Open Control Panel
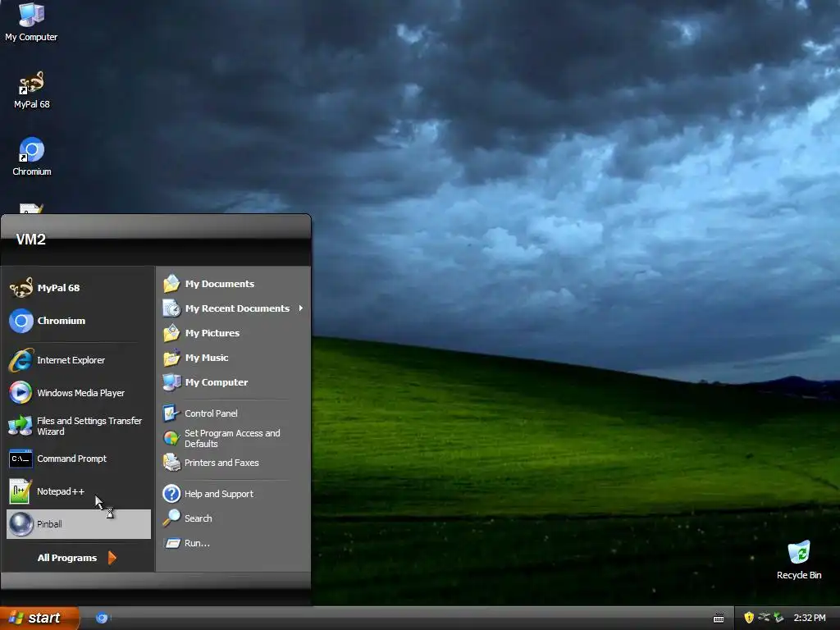The height and width of the screenshot is (630, 840). coord(233,413)
